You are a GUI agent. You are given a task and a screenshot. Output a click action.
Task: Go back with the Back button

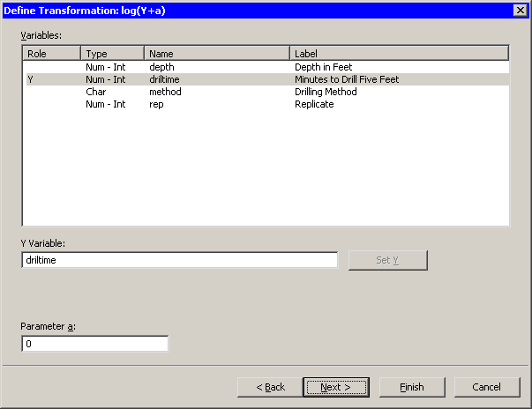[x=271, y=387]
